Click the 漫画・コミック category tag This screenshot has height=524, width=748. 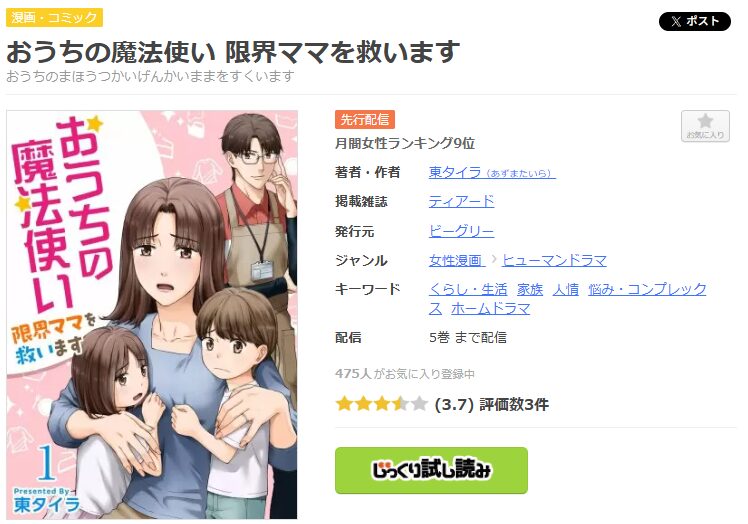click(54, 18)
